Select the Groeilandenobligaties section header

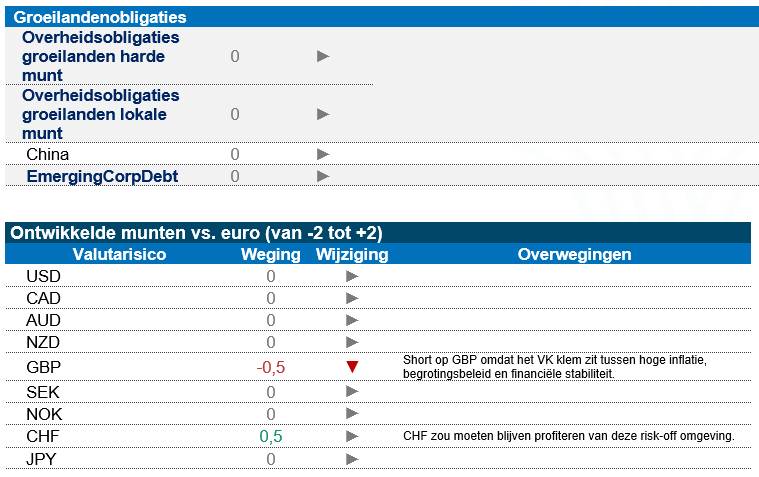(x=99, y=17)
